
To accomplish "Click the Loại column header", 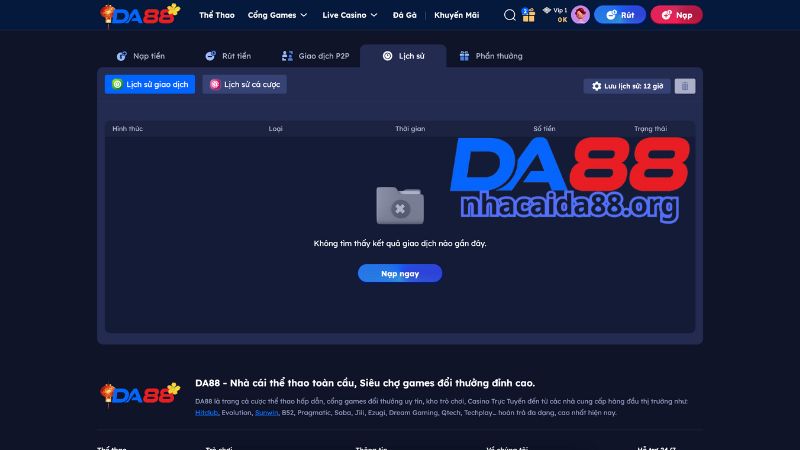I will (x=276, y=129).
